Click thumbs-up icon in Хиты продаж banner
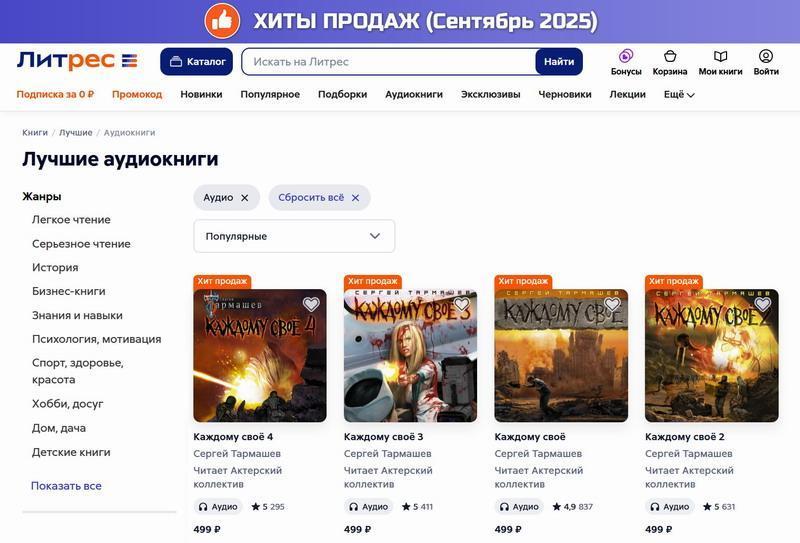 pyautogui.click(x=222, y=21)
